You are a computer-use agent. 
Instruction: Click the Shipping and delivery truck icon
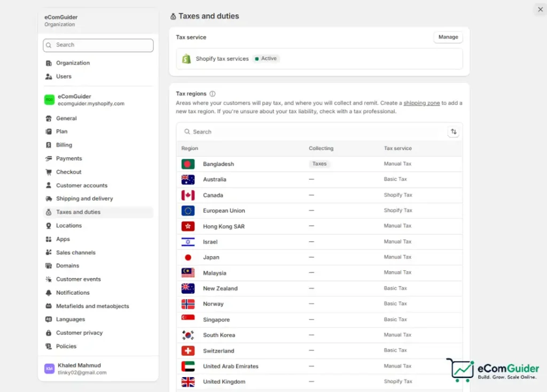pyautogui.click(x=49, y=199)
